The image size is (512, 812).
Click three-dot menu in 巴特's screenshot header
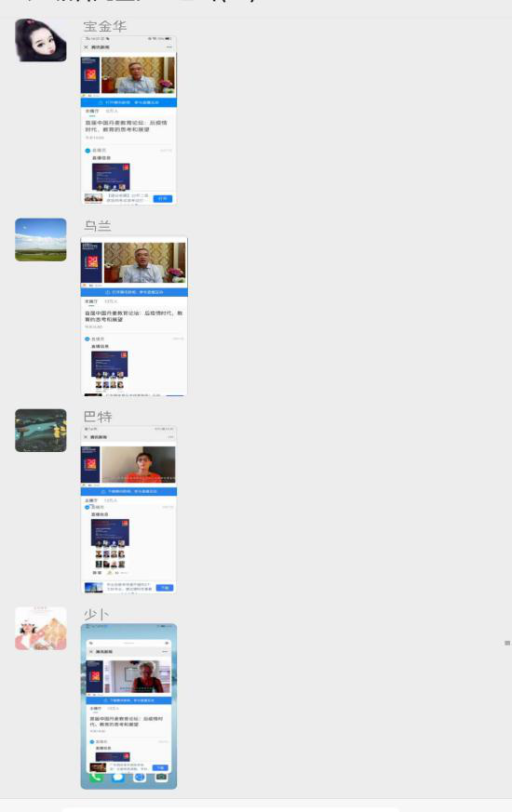click(x=170, y=437)
